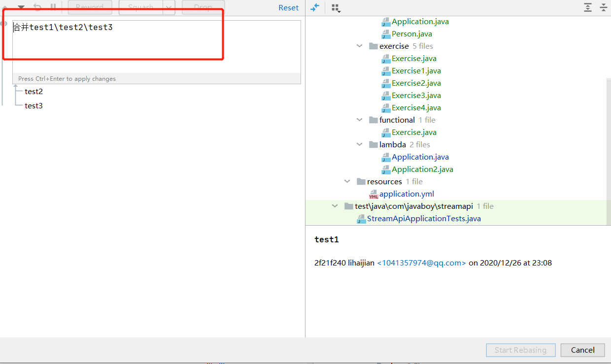Click the icon beside StreamApiApplicationTests.java
This screenshot has width=611, height=364.
click(361, 219)
